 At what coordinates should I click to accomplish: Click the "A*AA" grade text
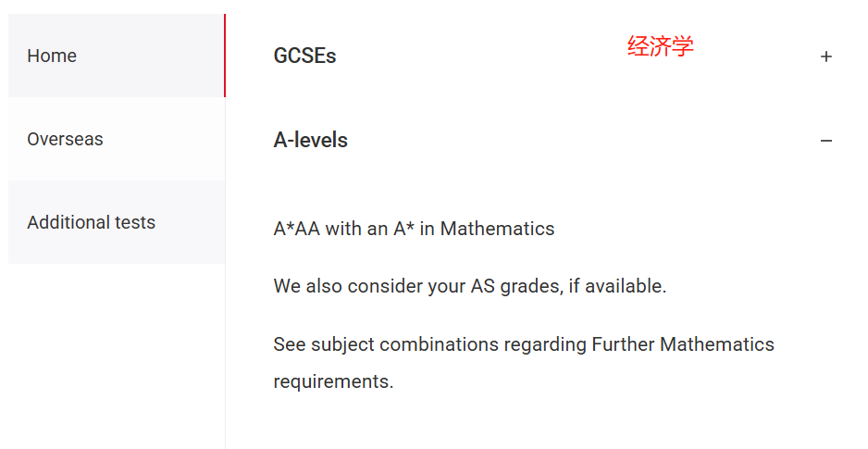tap(296, 229)
